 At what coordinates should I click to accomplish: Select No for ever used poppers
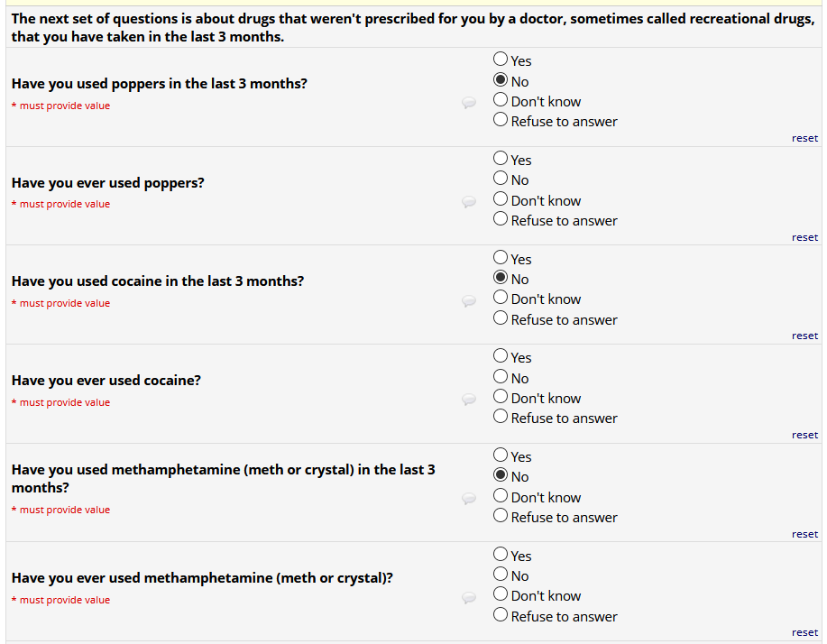501,179
